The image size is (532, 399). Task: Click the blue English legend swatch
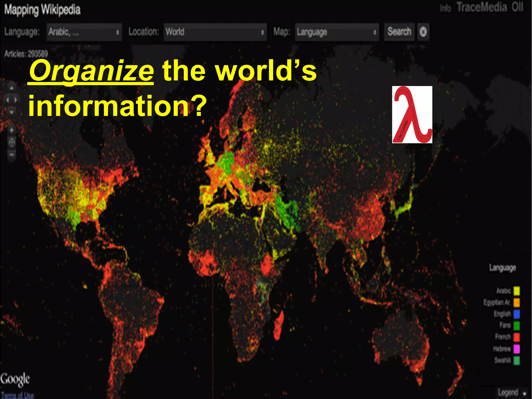point(517,314)
